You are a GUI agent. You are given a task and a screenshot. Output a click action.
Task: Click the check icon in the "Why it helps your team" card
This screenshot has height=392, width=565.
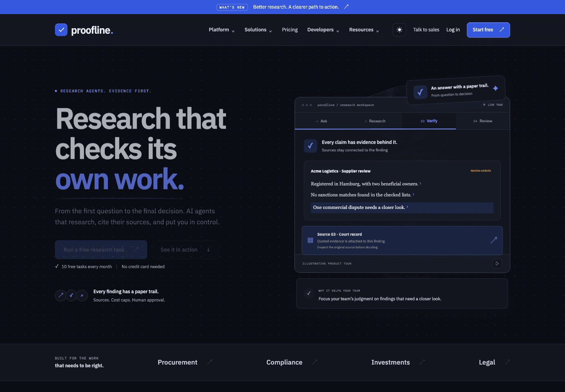tap(309, 293)
